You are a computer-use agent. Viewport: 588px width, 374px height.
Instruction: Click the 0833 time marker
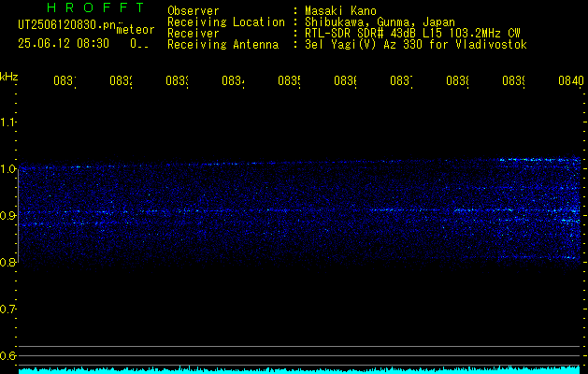[177, 80]
